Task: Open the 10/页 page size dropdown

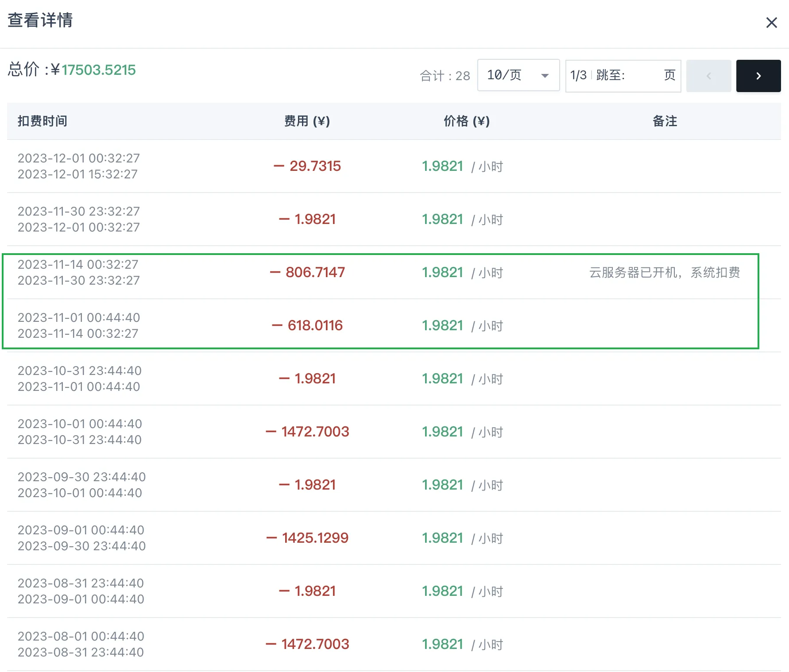Action: [518, 76]
